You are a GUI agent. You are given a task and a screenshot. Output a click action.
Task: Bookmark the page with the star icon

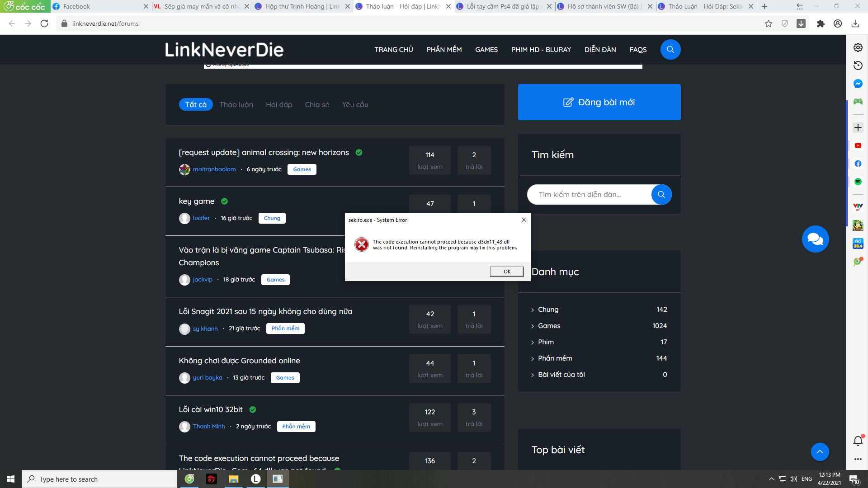768,23
